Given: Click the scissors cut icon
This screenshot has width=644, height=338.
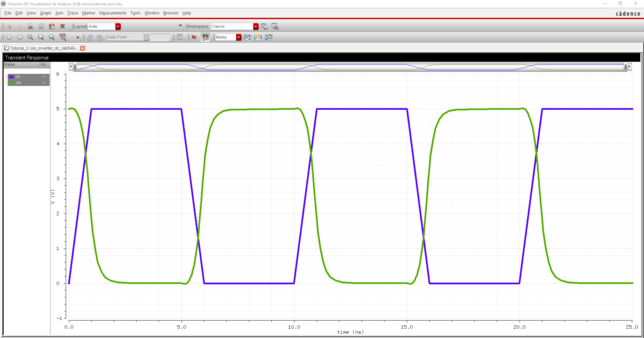Looking at the screenshot, I should pyautogui.click(x=30, y=27).
